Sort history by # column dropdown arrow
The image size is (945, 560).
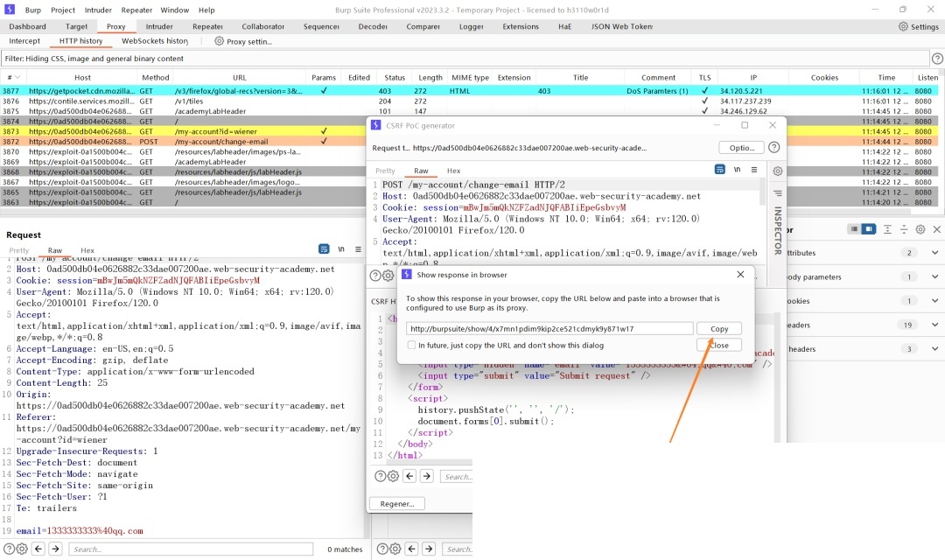(x=17, y=77)
